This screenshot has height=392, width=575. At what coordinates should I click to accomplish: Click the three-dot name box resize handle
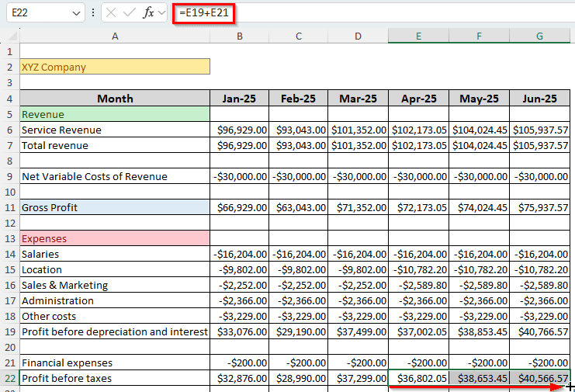(x=93, y=13)
